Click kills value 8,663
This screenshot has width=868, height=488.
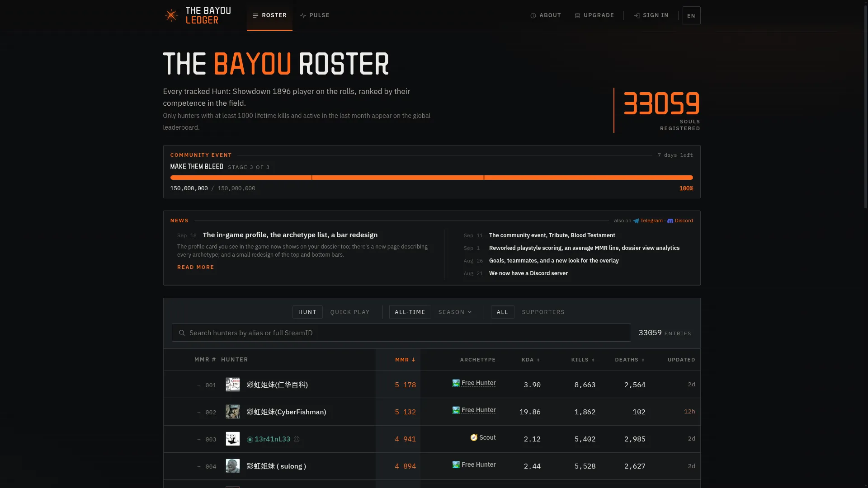click(x=585, y=385)
